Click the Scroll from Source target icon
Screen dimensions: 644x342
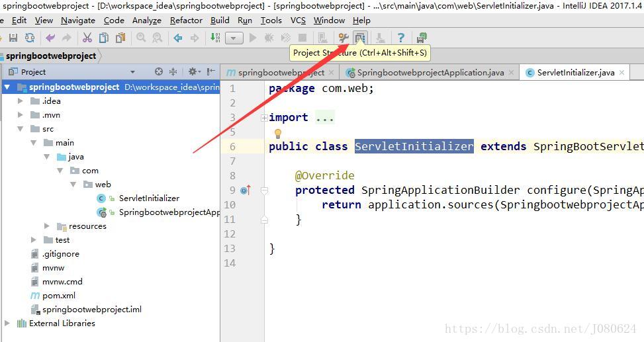[159, 71]
